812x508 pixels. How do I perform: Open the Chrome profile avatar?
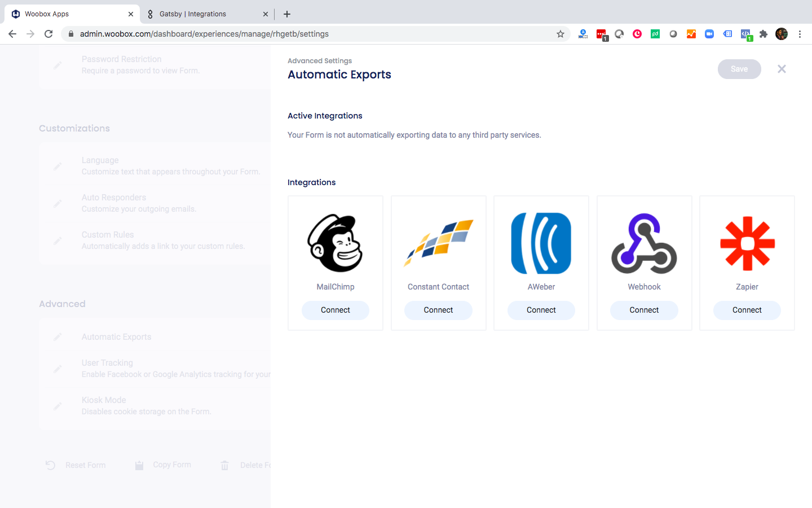782,34
